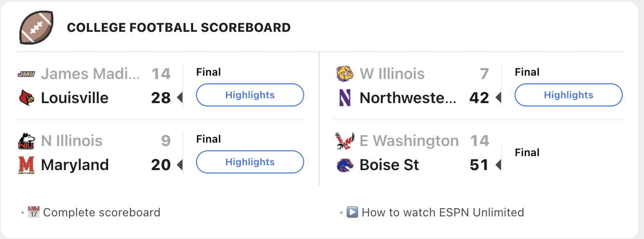
Task: Open Highlights for the Maryland game
Action: click(250, 162)
